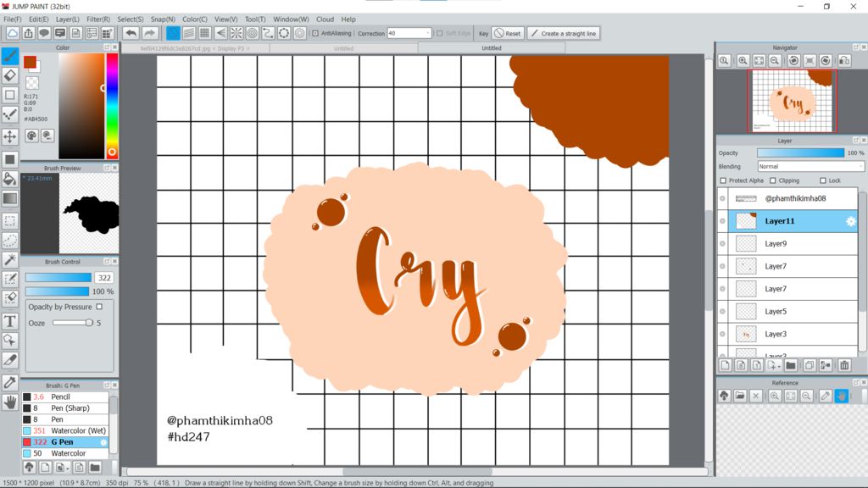Select the Bucket fill tool

(x=10, y=178)
